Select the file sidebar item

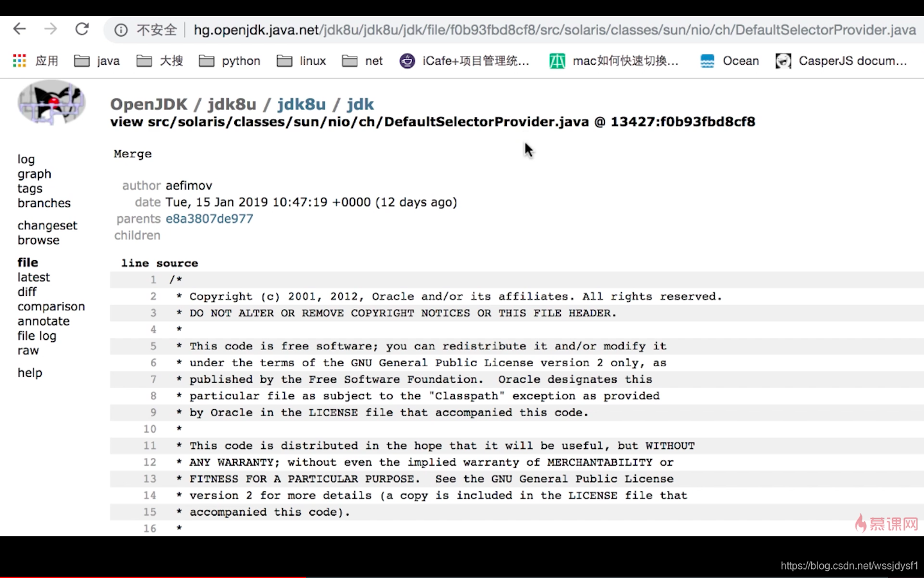(28, 263)
